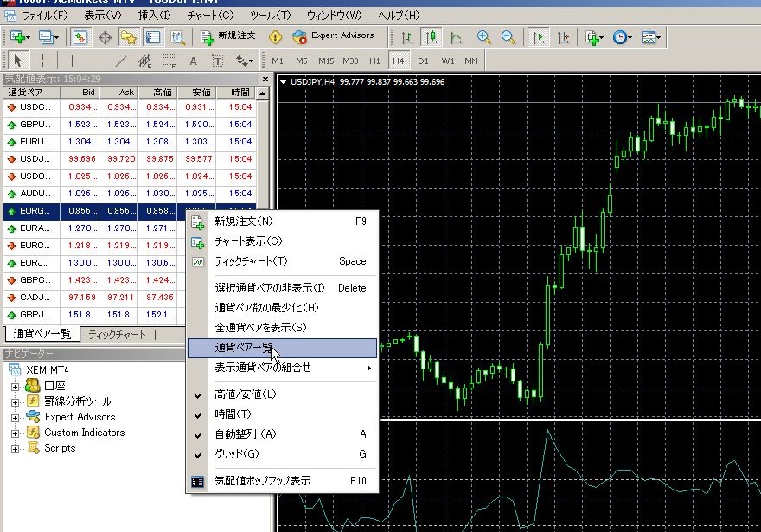Screen dimensions: 761x532
Task: Switch chart to M15 timeframe
Action: [326, 61]
